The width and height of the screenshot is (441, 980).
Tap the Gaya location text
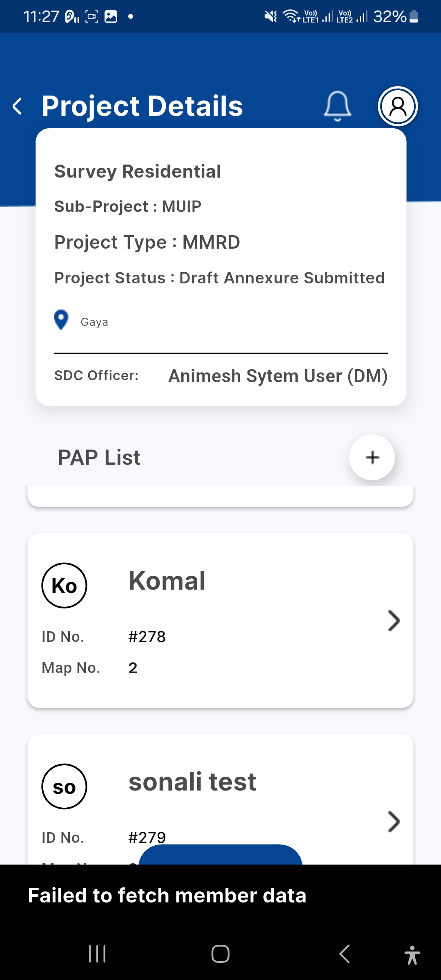pos(94,322)
